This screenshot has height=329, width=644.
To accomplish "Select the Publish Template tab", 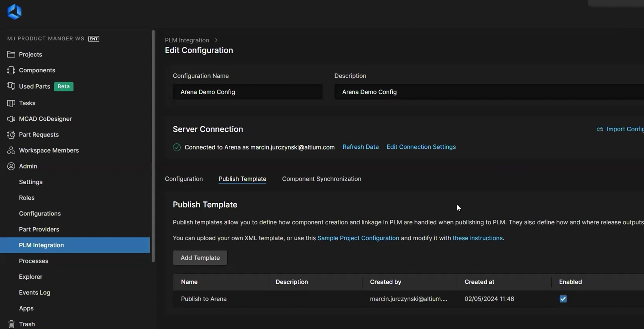I will tap(242, 179).
